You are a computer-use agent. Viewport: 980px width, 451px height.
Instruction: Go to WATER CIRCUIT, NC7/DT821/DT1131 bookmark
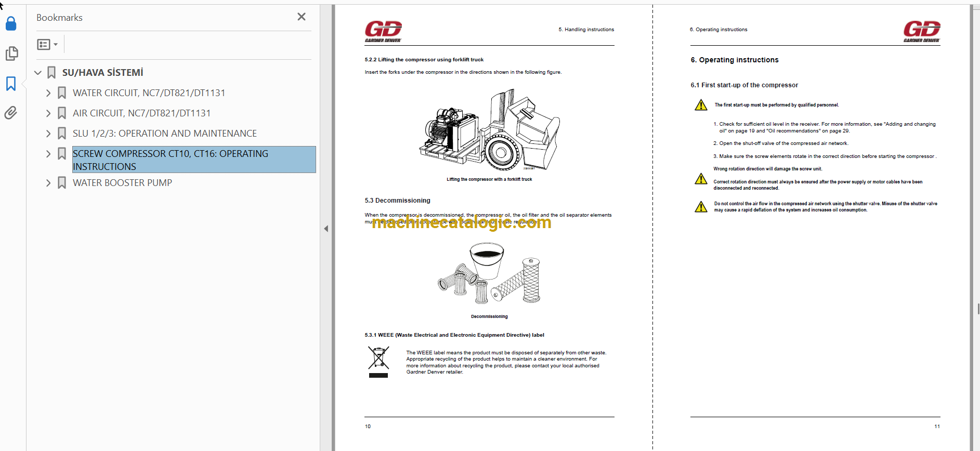[149, 93]
